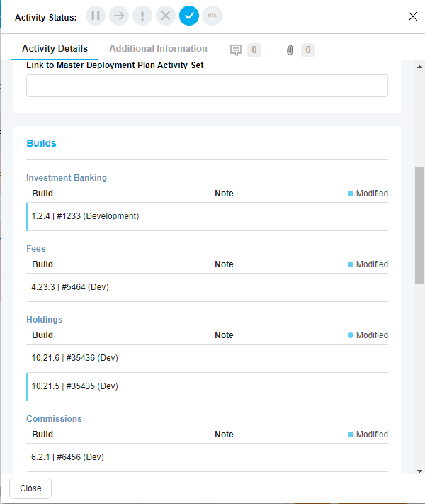Open the attachments paperclip icon

pyautogui.click(x=290, y=50)
